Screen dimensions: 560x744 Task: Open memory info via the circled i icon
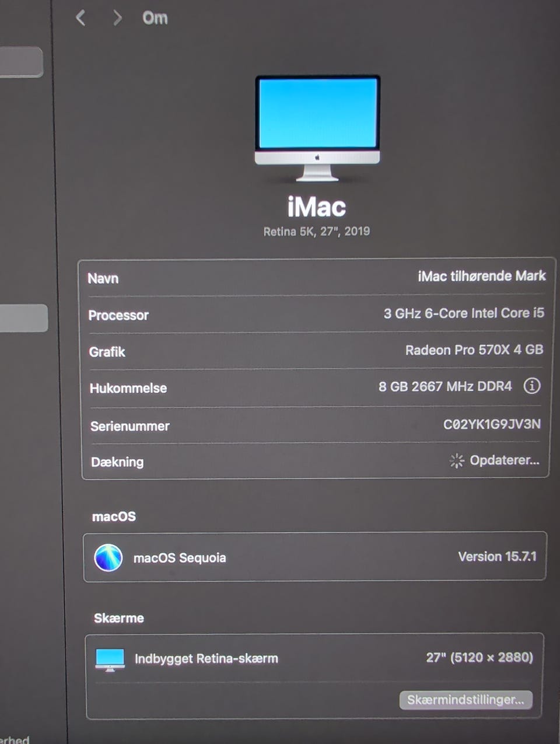tap(531, 386)
